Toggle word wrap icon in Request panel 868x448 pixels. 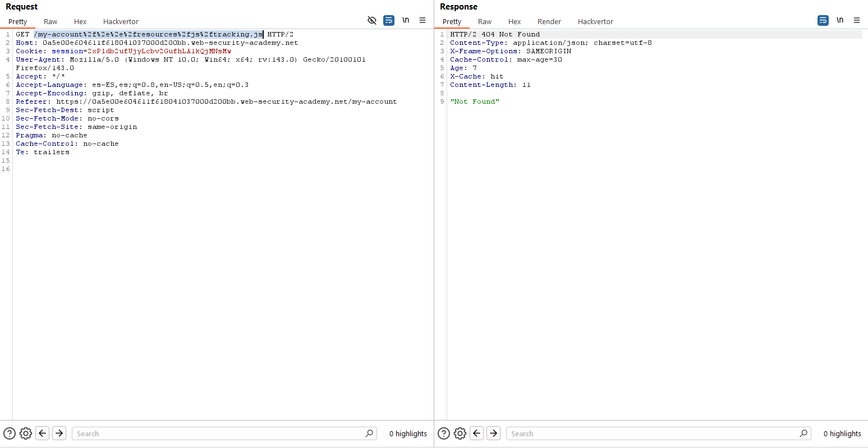click(389, 21)
